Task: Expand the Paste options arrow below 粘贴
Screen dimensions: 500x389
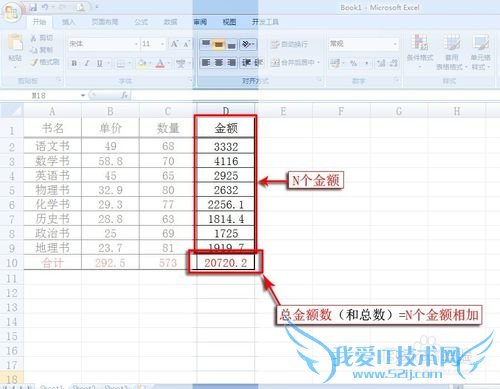Action: [15, 67]
